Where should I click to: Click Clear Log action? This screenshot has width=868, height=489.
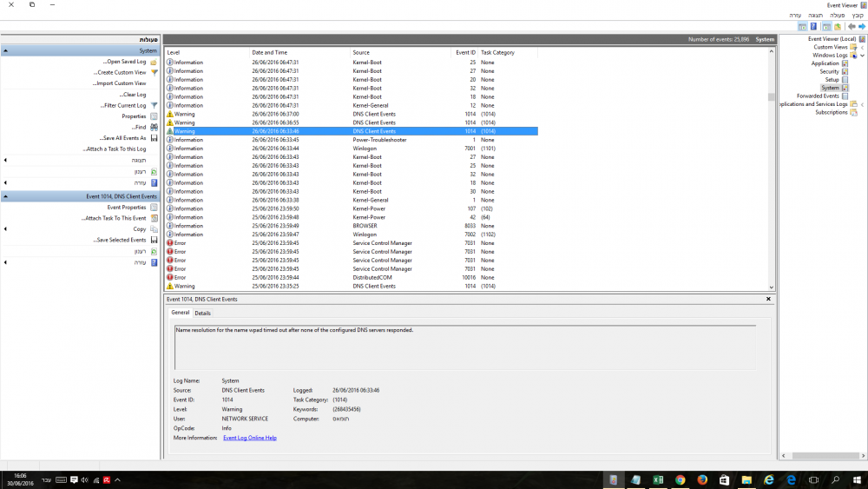pyautogui.click(x=133, y=95)
